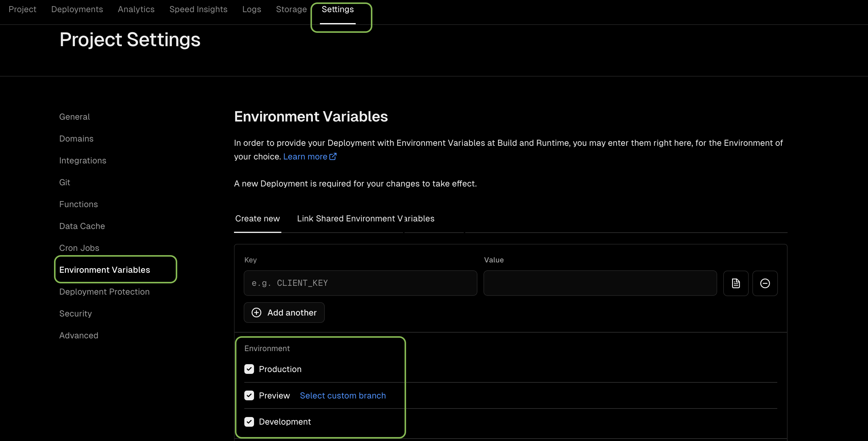Go to the Speed Insights tab

click(198, 9)
